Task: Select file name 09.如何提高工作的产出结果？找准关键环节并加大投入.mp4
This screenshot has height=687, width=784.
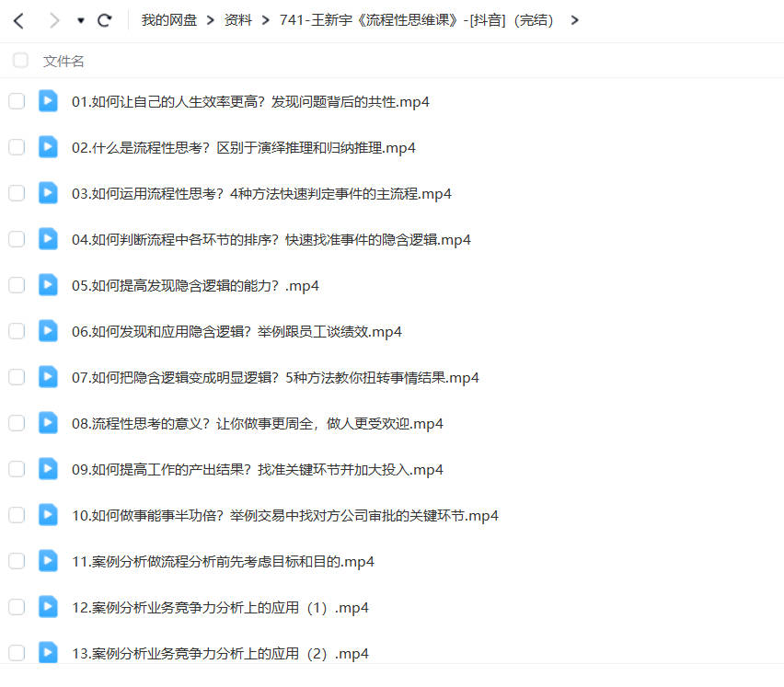Action: coord(258,470)
